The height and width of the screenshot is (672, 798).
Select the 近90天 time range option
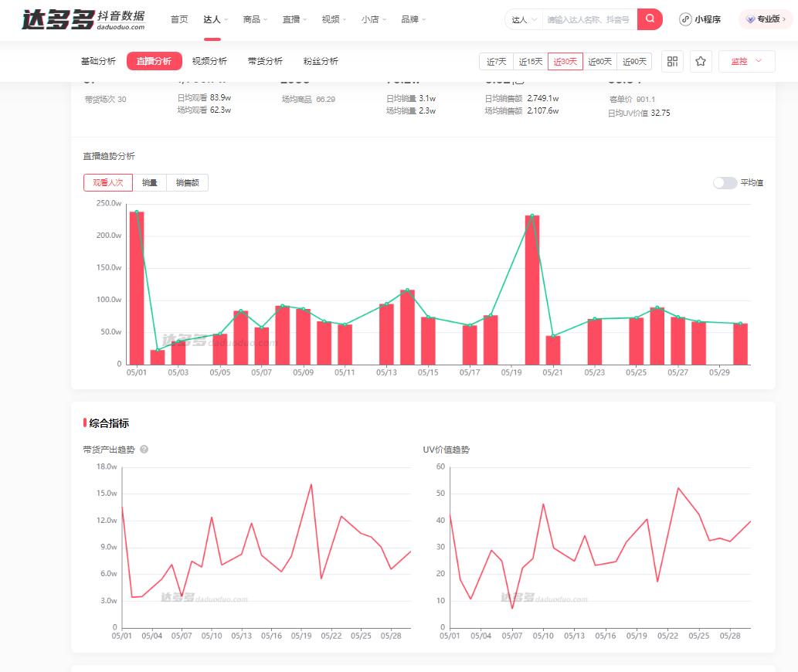point(633,61)
